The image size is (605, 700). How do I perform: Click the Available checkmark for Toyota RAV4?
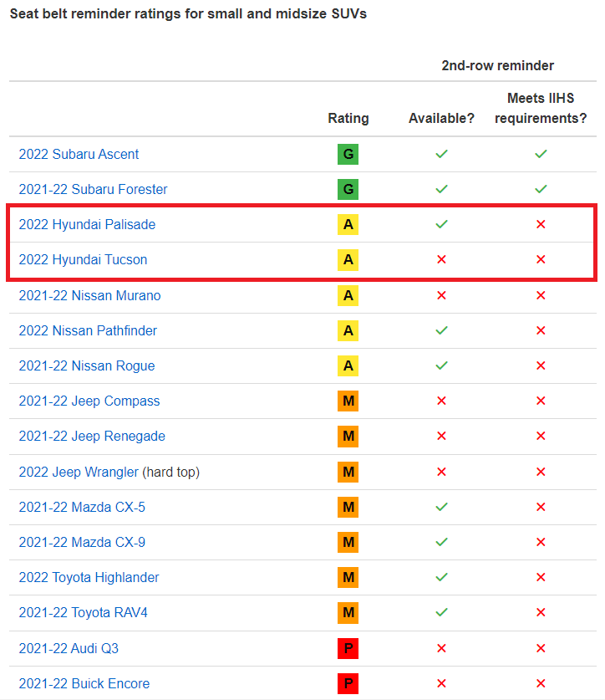(441, 612)
